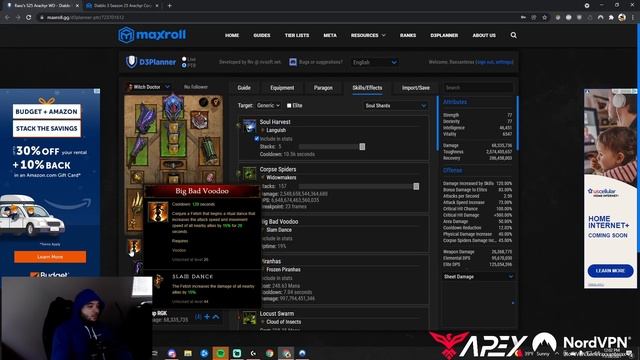Select the amulet item slot
The width and height of the screenshot is (640, 360).
coord(199,121)
